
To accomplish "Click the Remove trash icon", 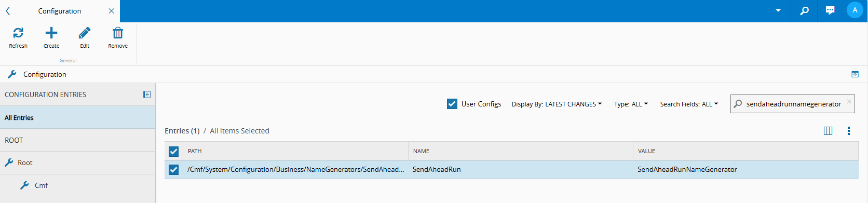I will tap(118, 33).
